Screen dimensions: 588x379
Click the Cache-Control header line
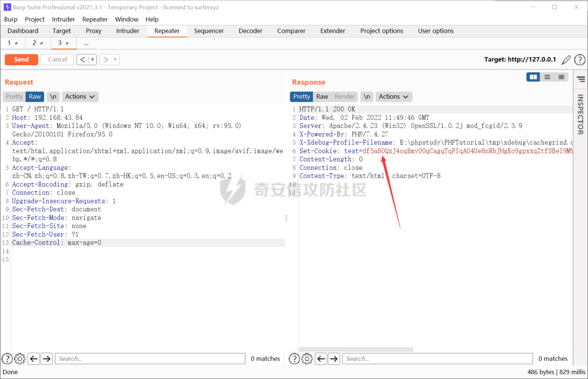point(57,243)
